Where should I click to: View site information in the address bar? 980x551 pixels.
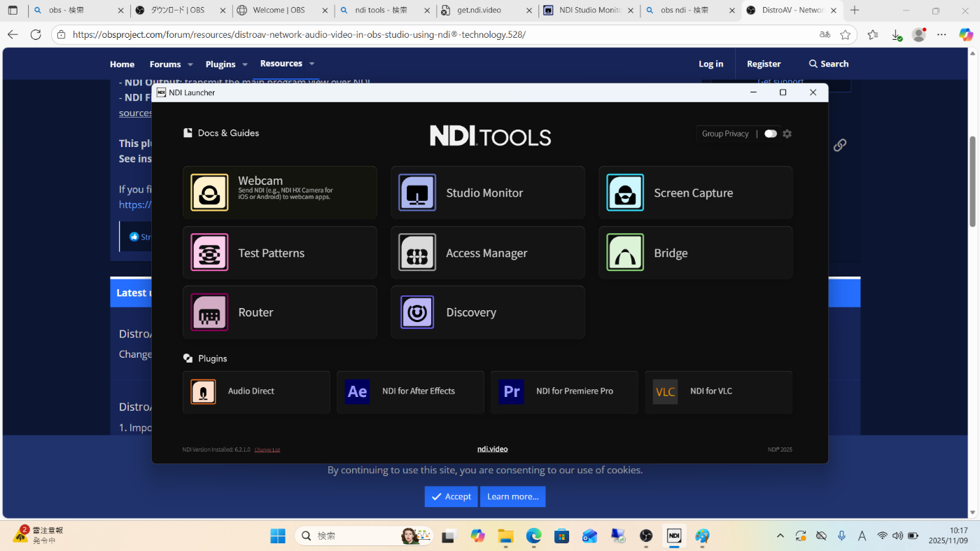point(61,35)
